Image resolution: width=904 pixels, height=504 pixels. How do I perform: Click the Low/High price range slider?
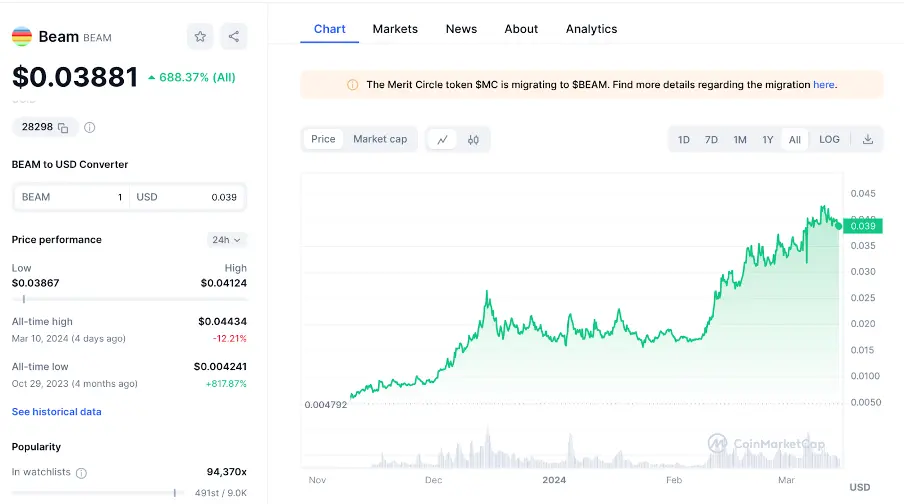(129, 299)
